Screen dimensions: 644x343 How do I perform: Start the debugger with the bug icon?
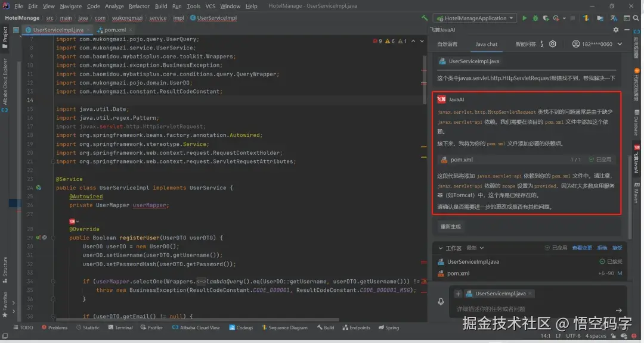(535, 18)
